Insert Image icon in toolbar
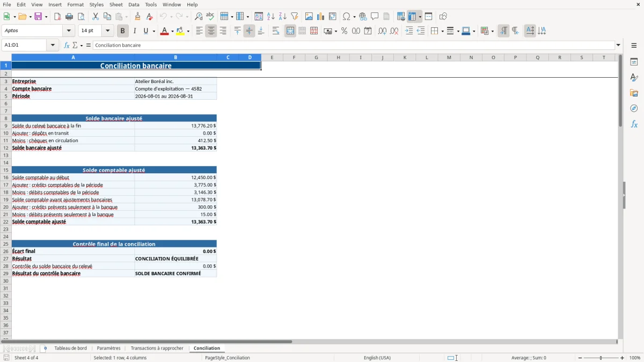 309,17
